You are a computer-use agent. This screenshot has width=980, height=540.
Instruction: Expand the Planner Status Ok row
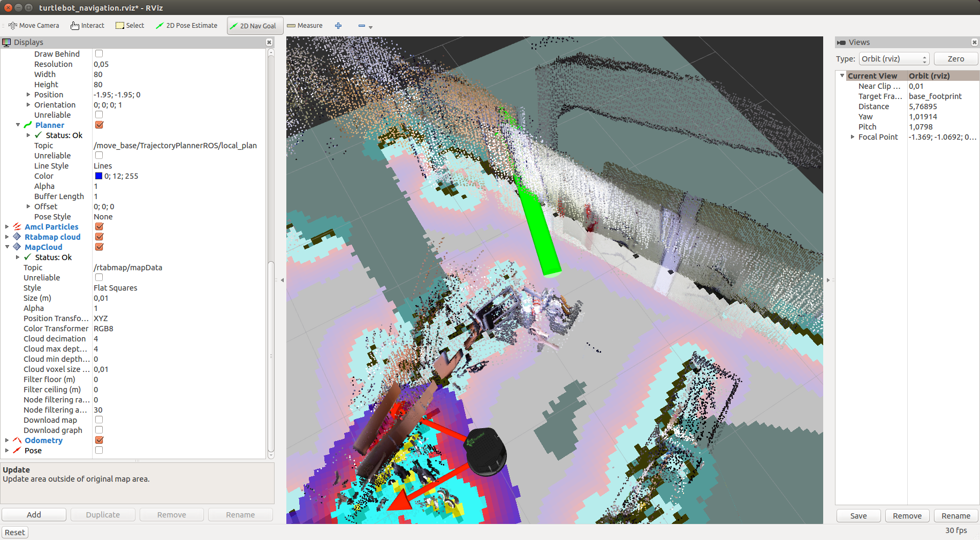tap(28, 135)
